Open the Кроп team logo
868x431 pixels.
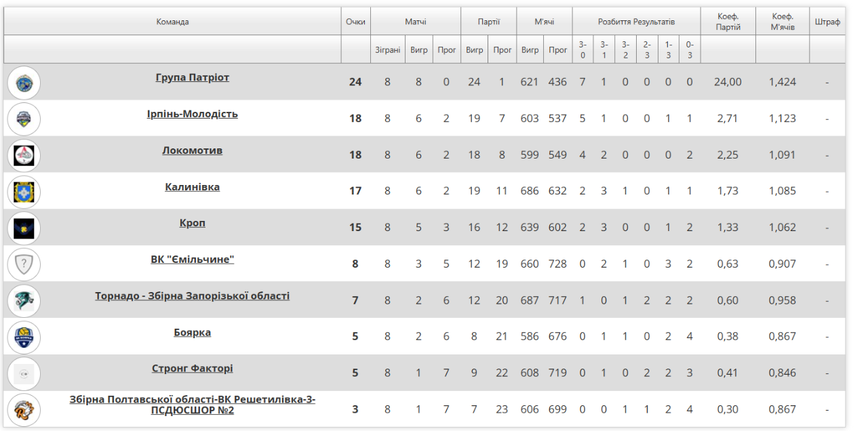coord(24,228)
